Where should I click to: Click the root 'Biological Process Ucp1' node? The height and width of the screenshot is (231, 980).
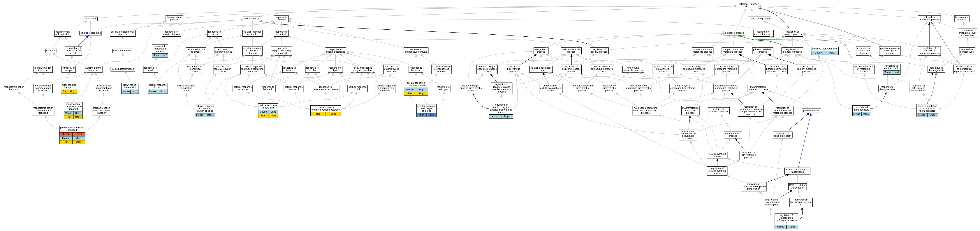point(747,5)
